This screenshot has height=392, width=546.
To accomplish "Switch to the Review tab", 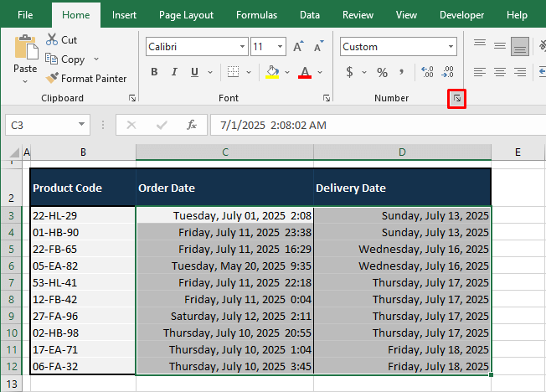I will pos(358,15).
